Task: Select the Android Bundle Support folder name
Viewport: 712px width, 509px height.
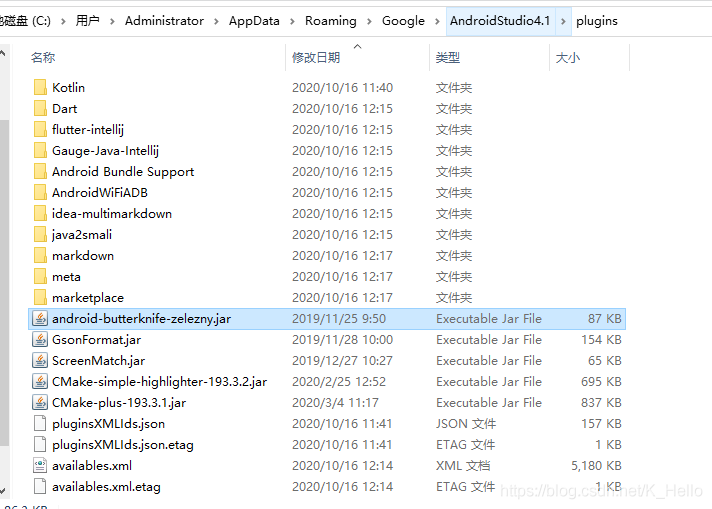Action: [x=123, y=171]
